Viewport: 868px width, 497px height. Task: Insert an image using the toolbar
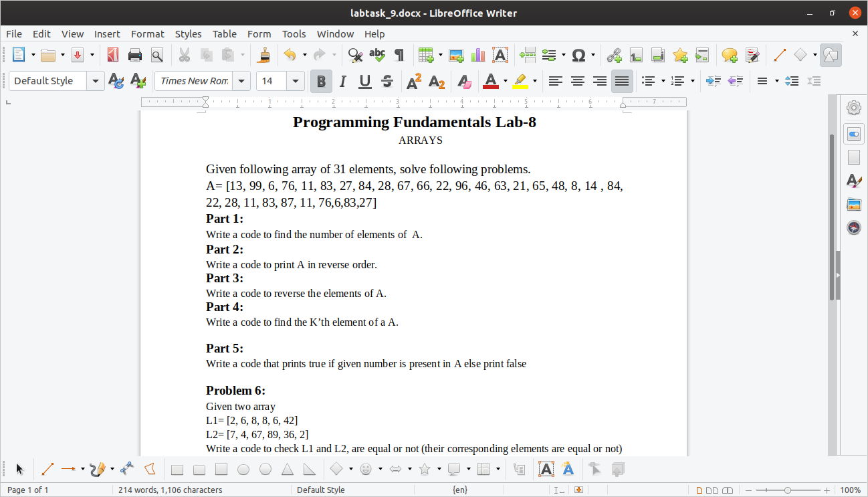click(x=456, y=55)
